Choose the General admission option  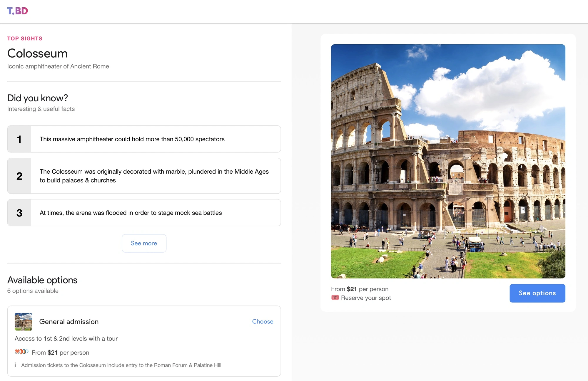(x=263, y=321)
